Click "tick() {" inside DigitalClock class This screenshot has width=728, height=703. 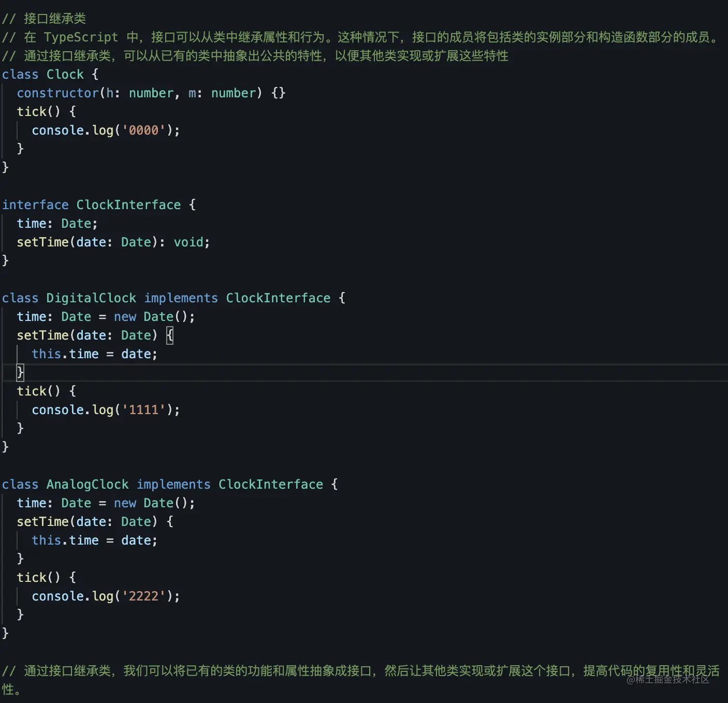pyautogui.click(x=47, y=391)
